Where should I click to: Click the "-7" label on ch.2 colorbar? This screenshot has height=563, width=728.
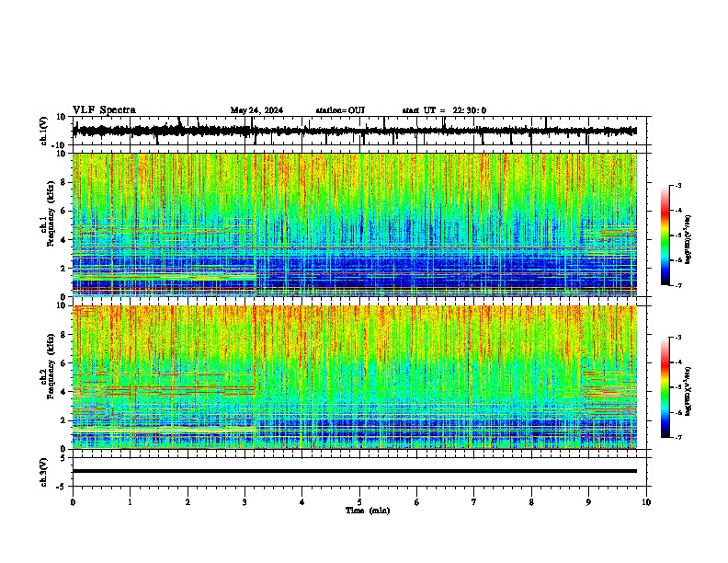click(x=678, y=437)
